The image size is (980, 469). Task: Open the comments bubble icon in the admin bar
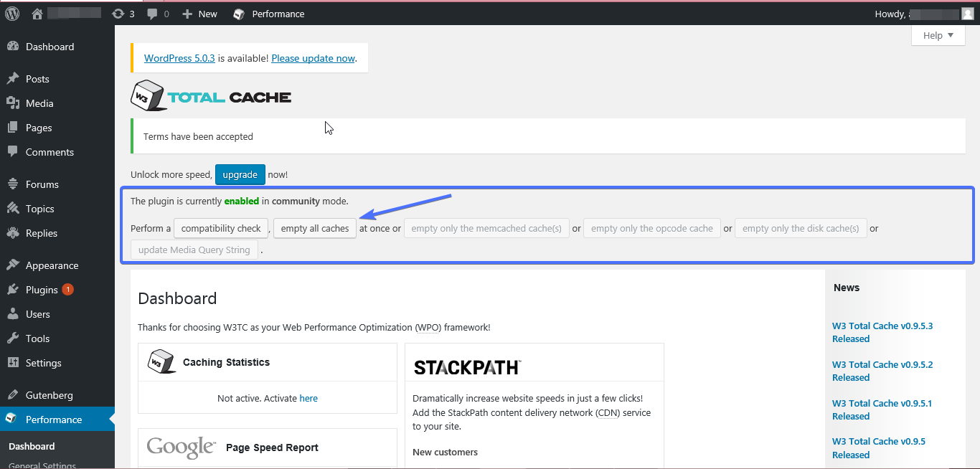(x=152, y=14)
